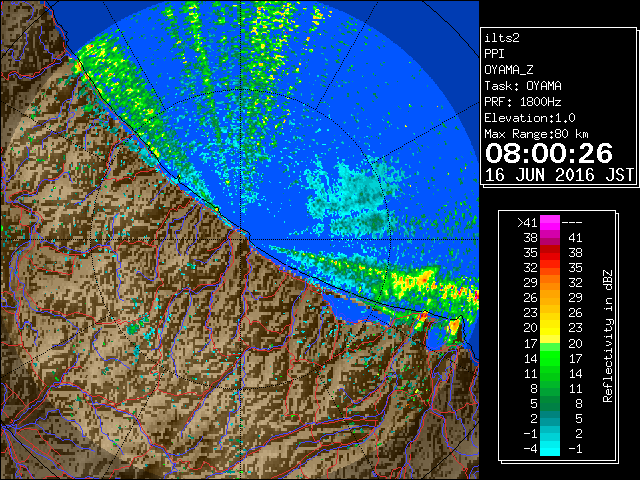Screen dimensions: 640x480
Task: Select the '16 JUN 2016 JST' date
Action: click(x=559, y=175)
